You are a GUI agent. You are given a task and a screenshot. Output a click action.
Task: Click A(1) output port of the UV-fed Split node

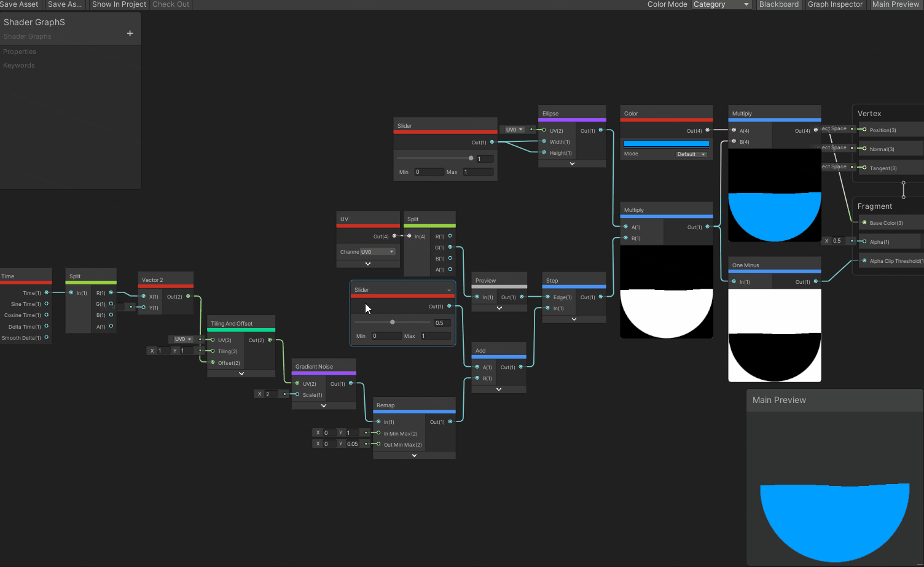click(450, 269)
